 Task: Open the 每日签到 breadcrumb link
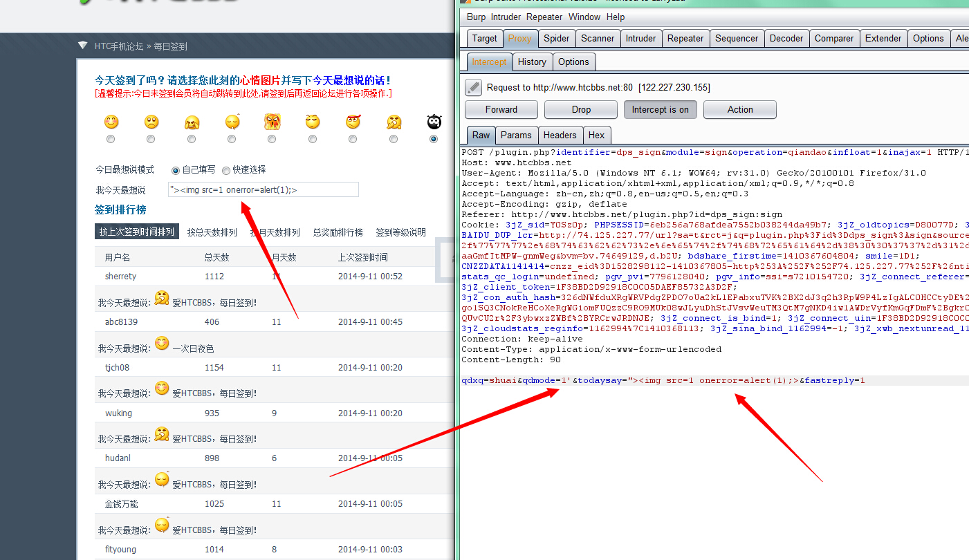click(170, 46)
